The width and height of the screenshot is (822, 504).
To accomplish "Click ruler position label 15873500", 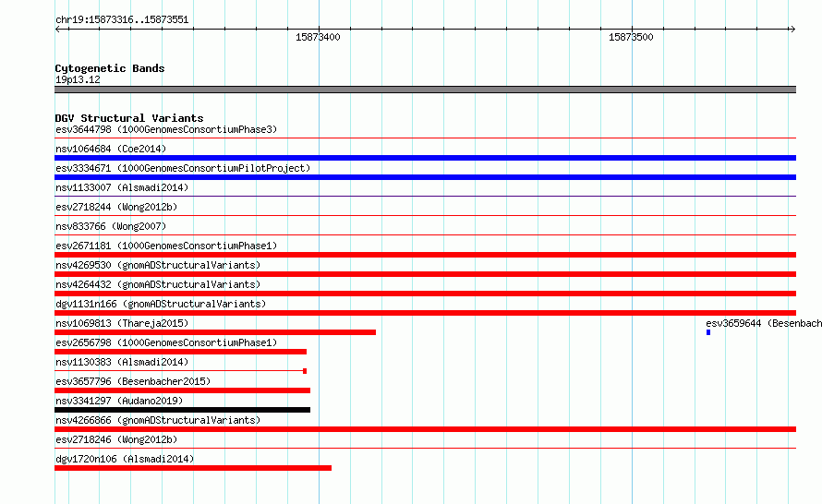I will point(631,37).
